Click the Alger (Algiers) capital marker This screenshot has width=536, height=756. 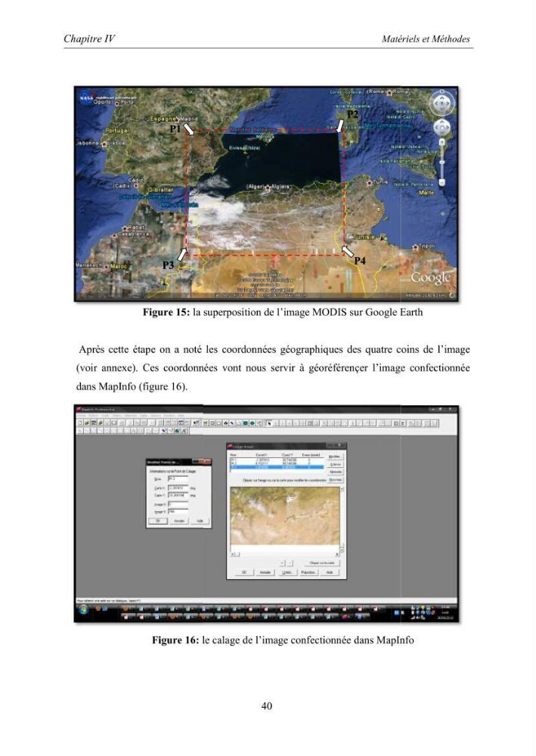(x=266, y=187)
